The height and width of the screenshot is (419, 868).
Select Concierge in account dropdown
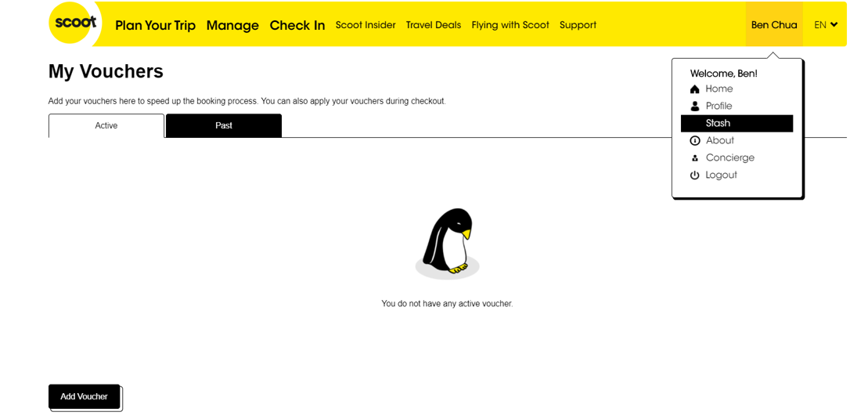729,158
